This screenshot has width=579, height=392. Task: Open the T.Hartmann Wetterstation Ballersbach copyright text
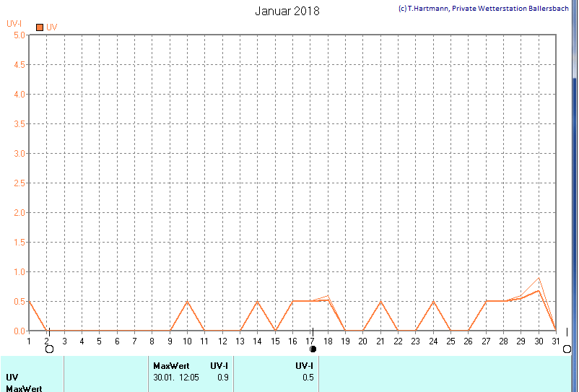483,9
